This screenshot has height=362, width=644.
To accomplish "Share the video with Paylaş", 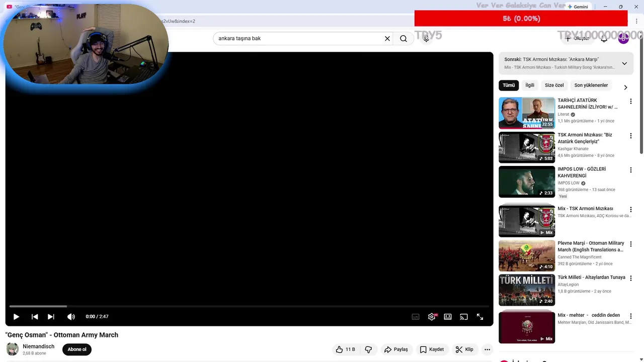I will [396, 349].
